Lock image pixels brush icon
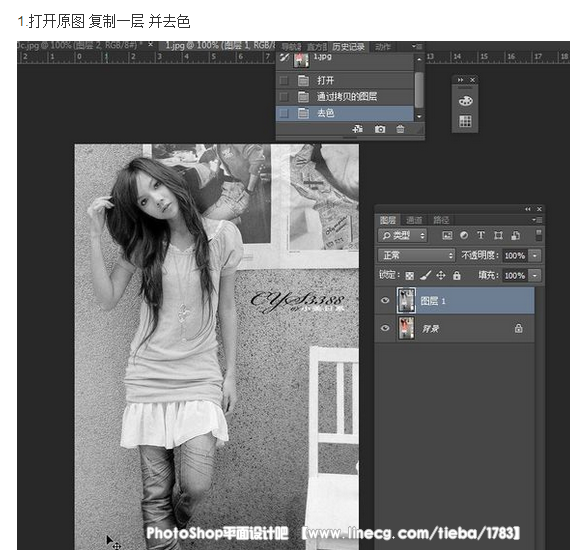Image resolution: width=570 pixels, height=550 pixels. point(425,275)
